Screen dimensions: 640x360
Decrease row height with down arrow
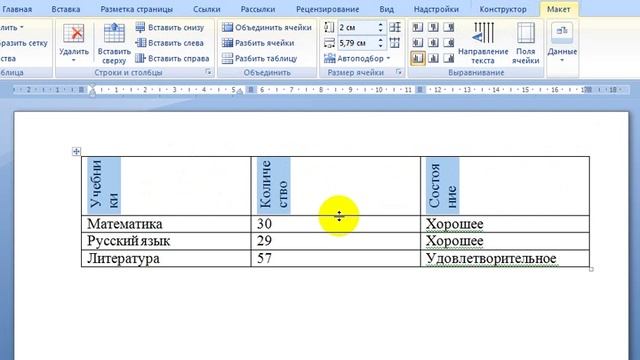point(380,30)
